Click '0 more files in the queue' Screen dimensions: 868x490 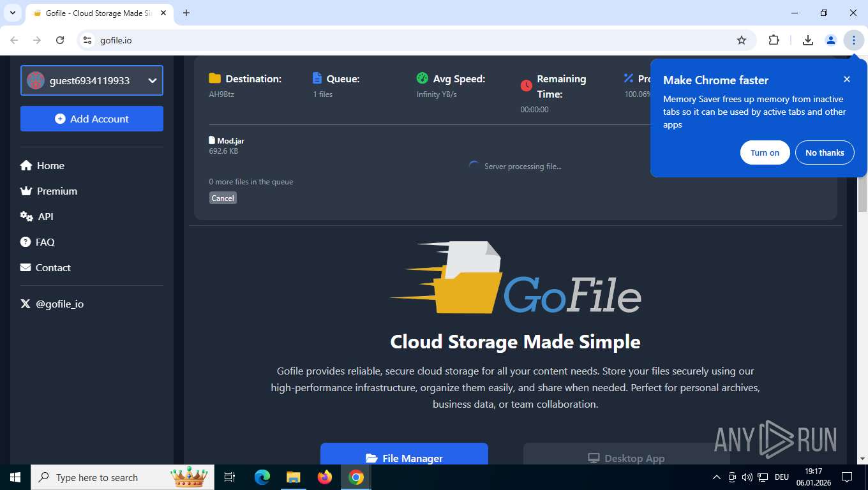pos(251,182)
